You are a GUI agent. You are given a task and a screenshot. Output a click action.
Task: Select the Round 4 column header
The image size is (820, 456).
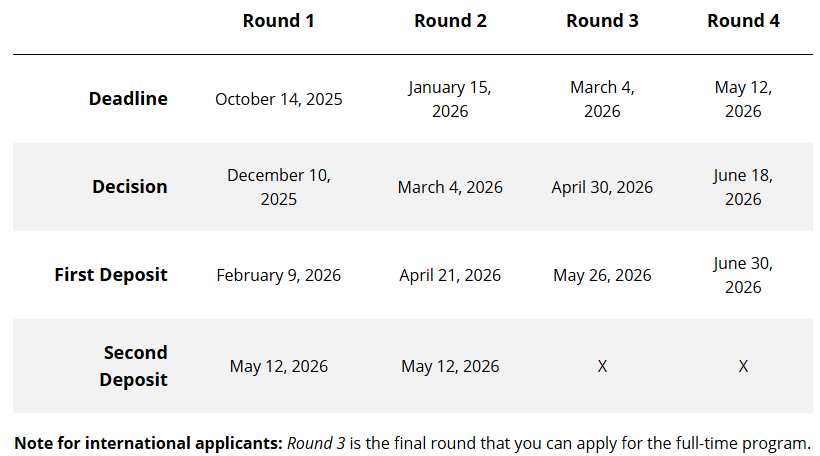743,21
